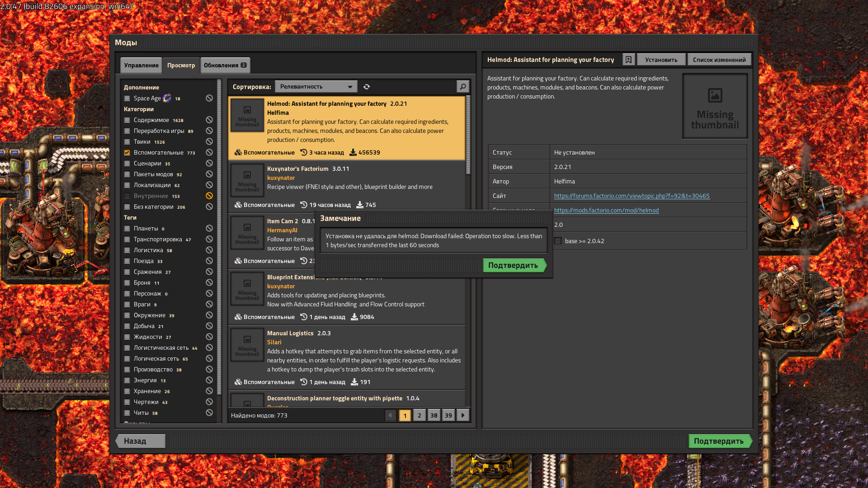This screenshot has width=868, height=488.
Task: Go to previous page arrow
Action: point(391,415)
